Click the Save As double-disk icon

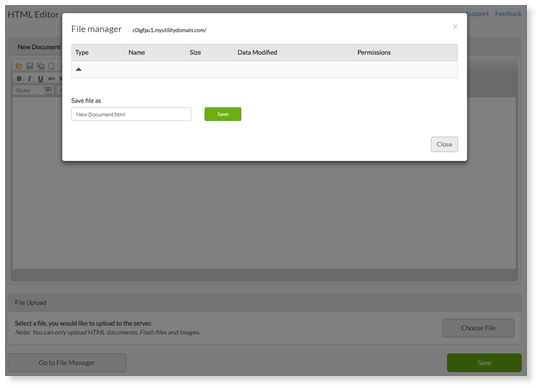[x=41, y=66]
